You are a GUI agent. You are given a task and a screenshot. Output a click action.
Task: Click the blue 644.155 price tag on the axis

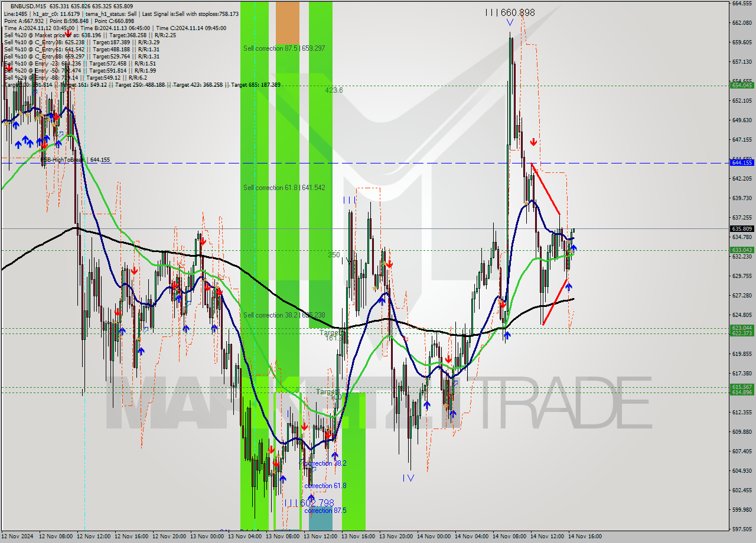pyautogui.click(x=742, y=162)
